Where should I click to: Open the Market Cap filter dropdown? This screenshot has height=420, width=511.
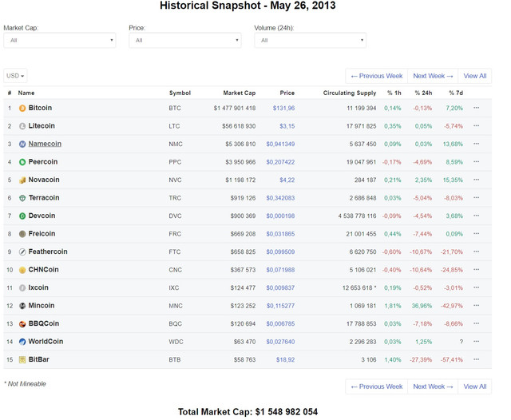point(60,41)
